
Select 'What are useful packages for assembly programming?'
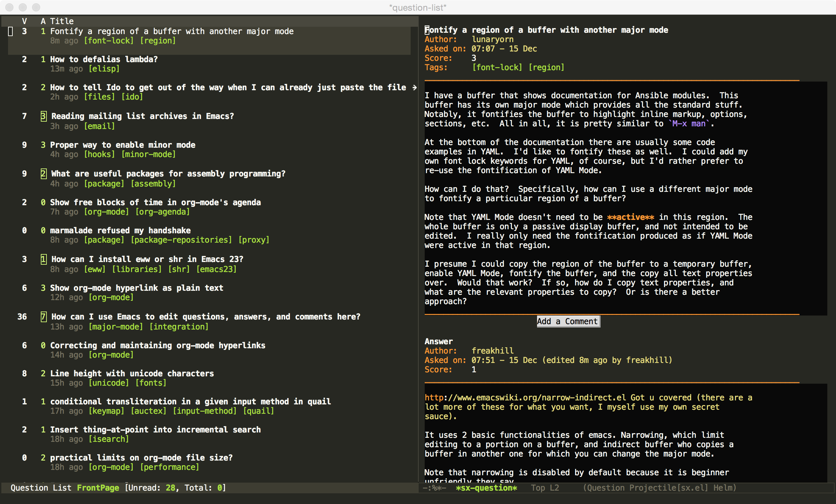[168, 174]
